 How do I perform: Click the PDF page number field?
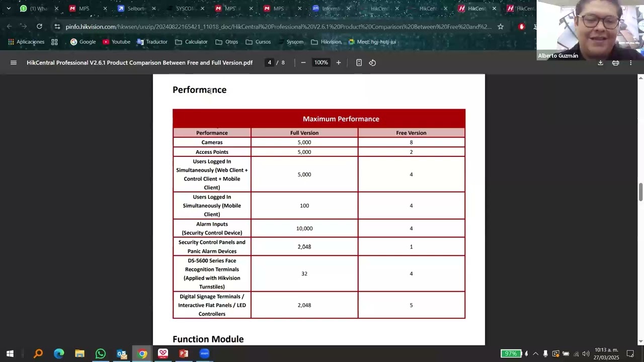click(x=269, y=63)
